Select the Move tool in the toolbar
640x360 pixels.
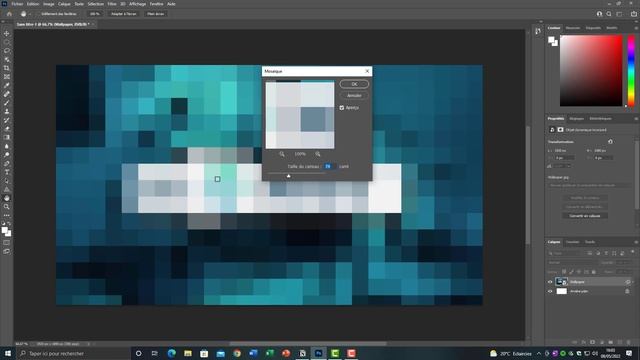[x=7, y=33]
